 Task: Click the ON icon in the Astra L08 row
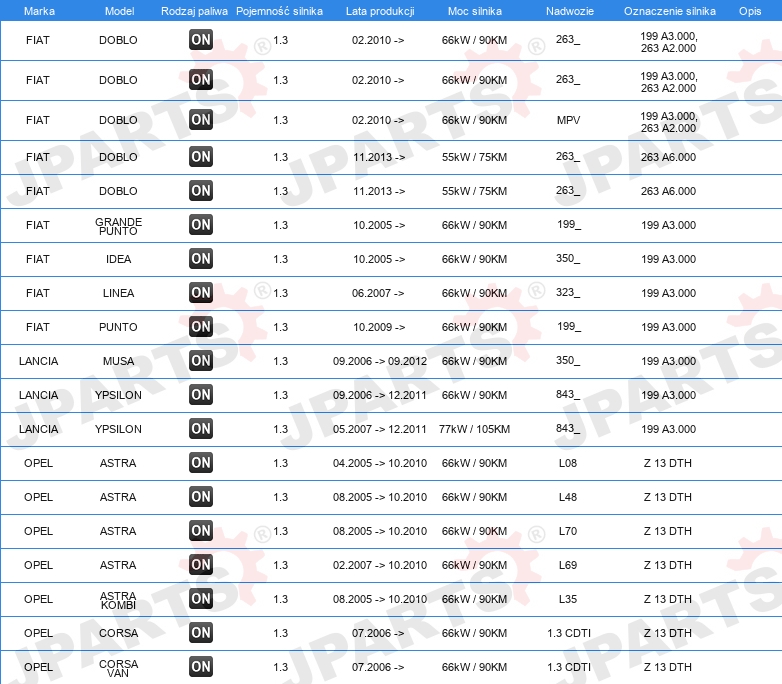pos(201,462)
